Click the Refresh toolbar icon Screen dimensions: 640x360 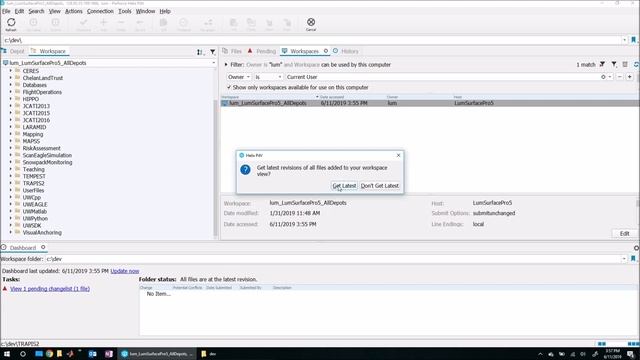pyautogui.click(x=11, y=24)
